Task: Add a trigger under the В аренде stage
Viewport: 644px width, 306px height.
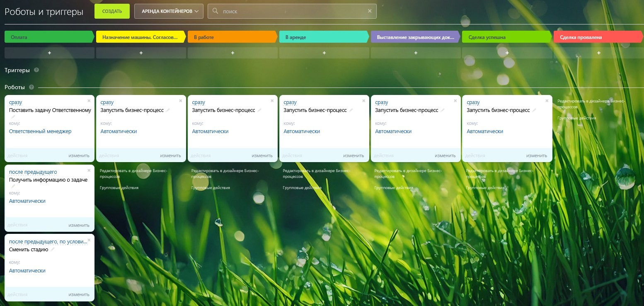Action: (x=324, y=53)
